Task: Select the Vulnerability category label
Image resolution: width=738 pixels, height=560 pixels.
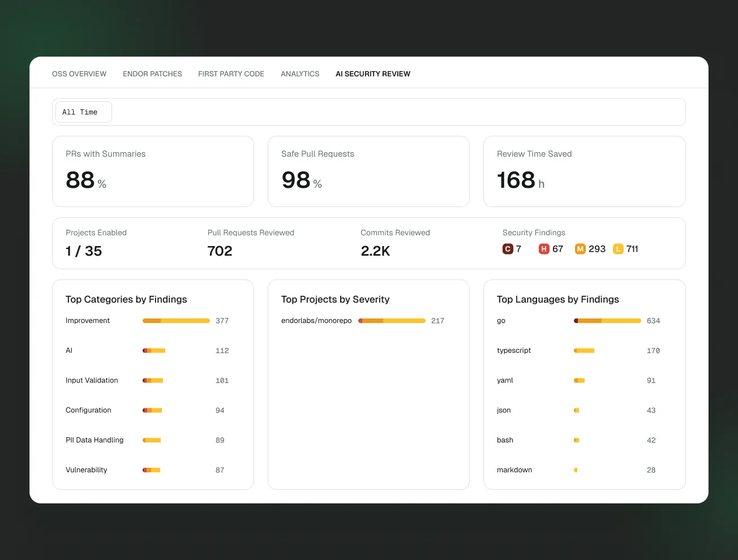Action: [x=86, y=470]
